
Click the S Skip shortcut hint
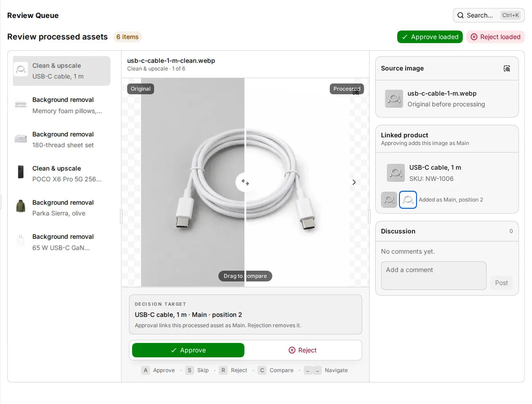(197, 370)
